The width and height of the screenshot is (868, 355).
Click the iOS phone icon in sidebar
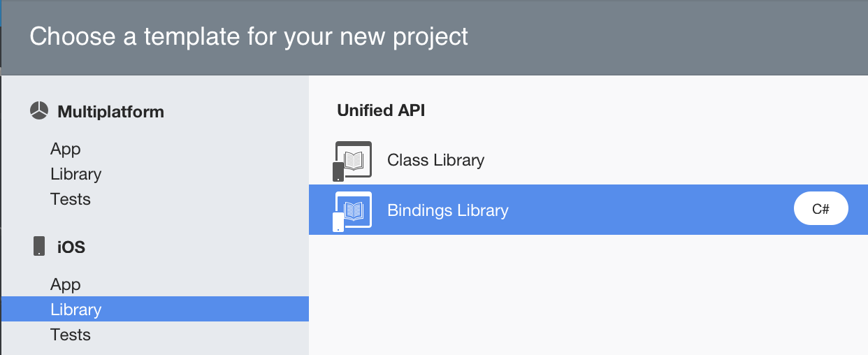[39, 247]
